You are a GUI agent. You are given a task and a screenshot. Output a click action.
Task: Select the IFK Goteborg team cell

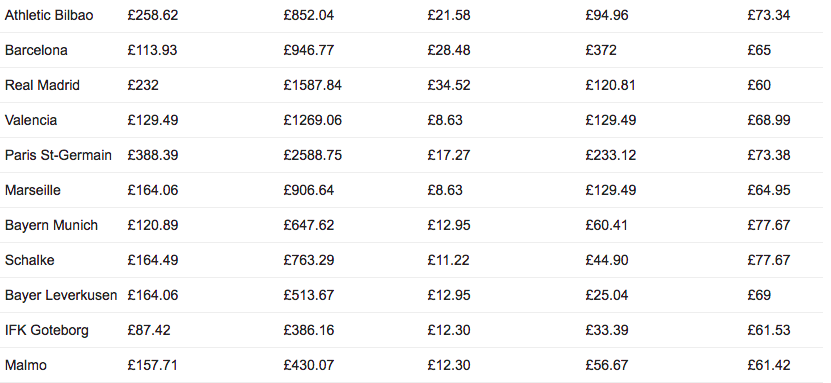(47, 331)
